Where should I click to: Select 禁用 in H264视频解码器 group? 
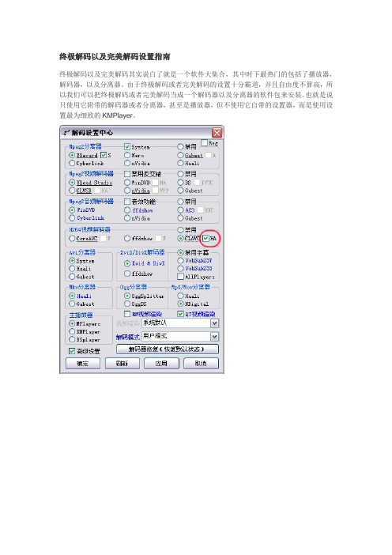point(180,230)
